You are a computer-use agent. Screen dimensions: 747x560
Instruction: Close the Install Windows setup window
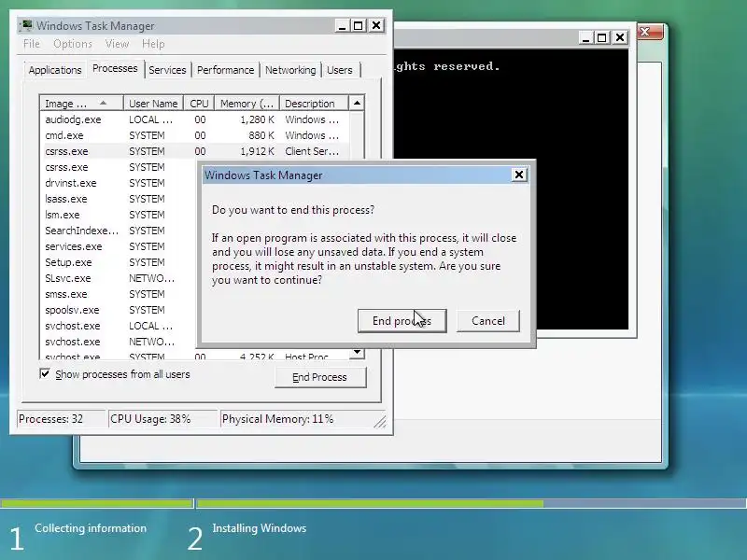pos(650,32)
